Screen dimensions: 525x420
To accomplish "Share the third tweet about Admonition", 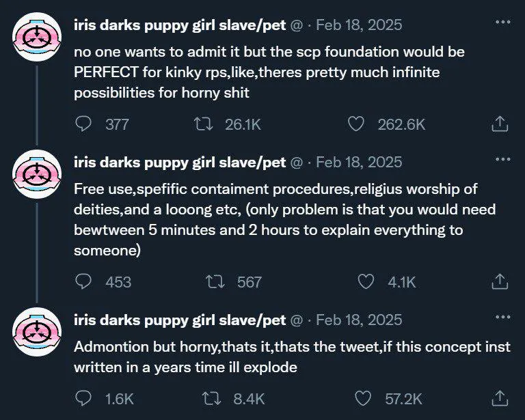I will [x=500, y=398].
